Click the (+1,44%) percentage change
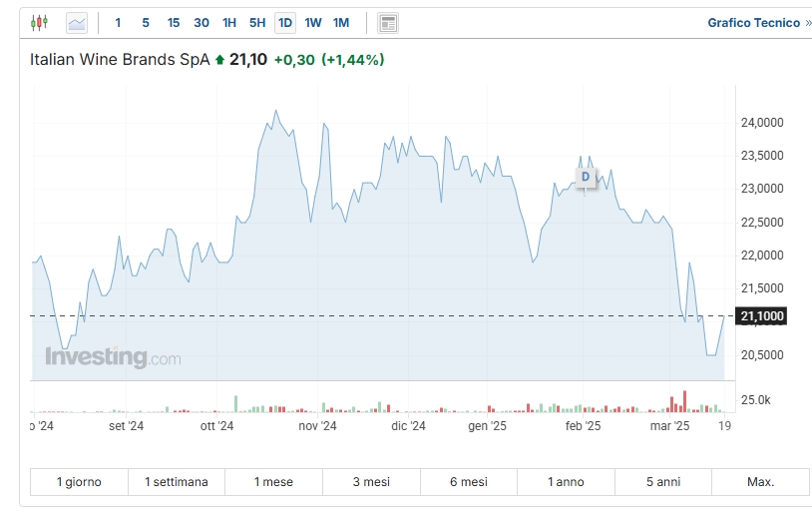Screen dimensions: 812x521 [353, 60]
